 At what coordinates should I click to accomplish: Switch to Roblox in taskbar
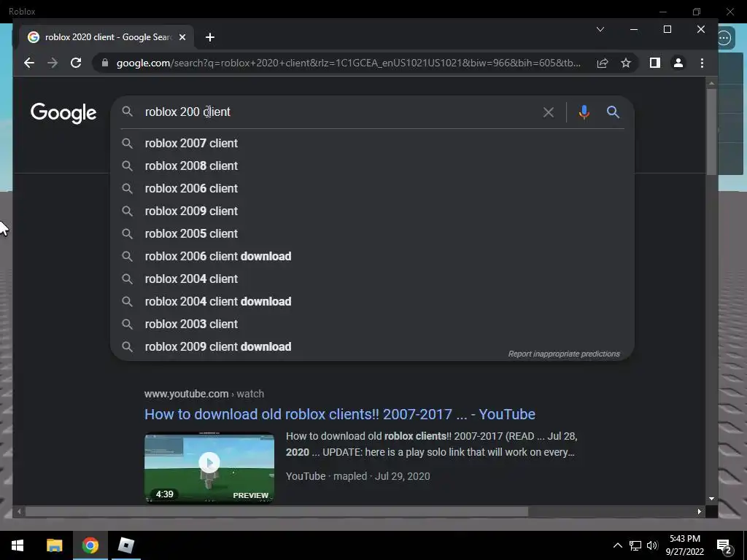click(x=126, y=545)
